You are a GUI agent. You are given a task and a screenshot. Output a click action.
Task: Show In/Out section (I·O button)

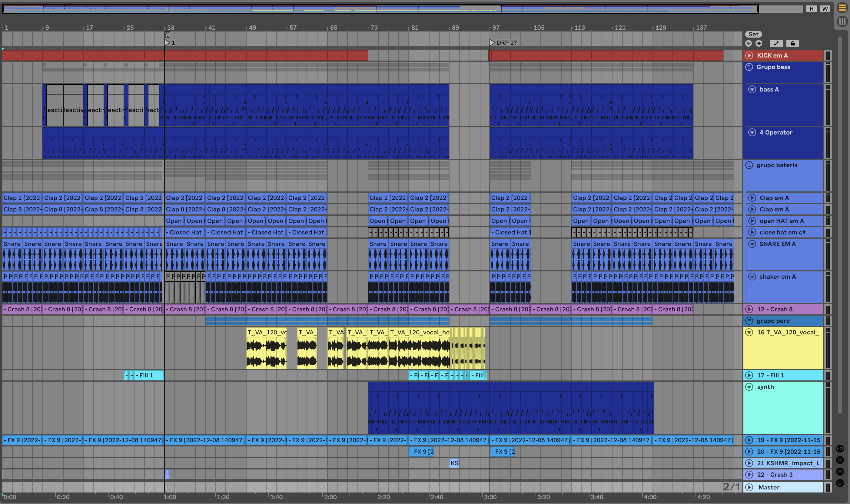click(840, 449)
